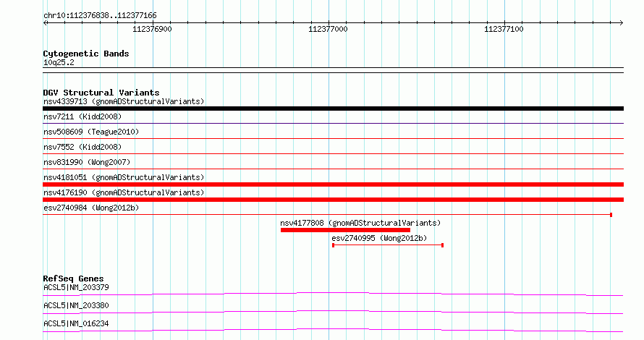644x340 pixels.
Task: Open ACSL5|NM_203380 transcript label
Action: tap(76, 305)
